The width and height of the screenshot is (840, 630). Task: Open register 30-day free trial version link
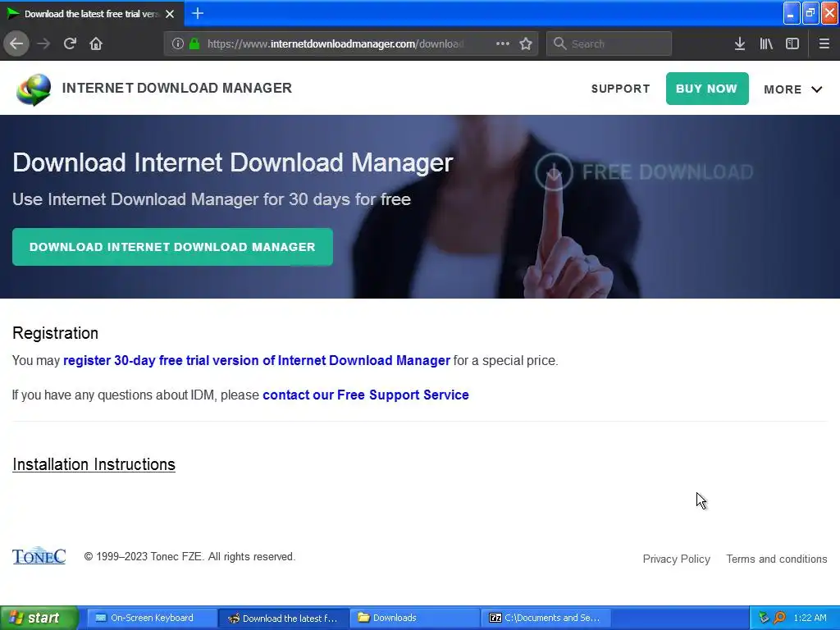[x=257, y=361]
